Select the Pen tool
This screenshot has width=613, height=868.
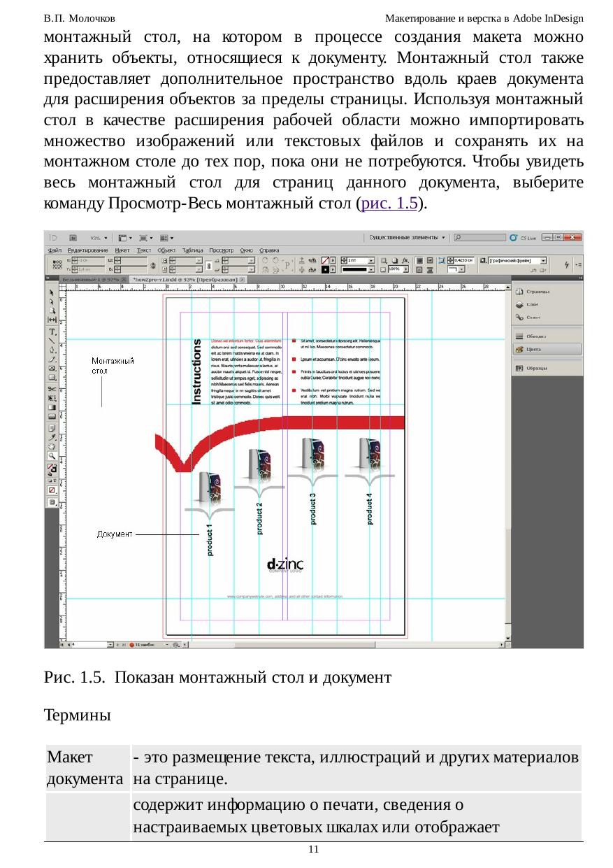52,350
